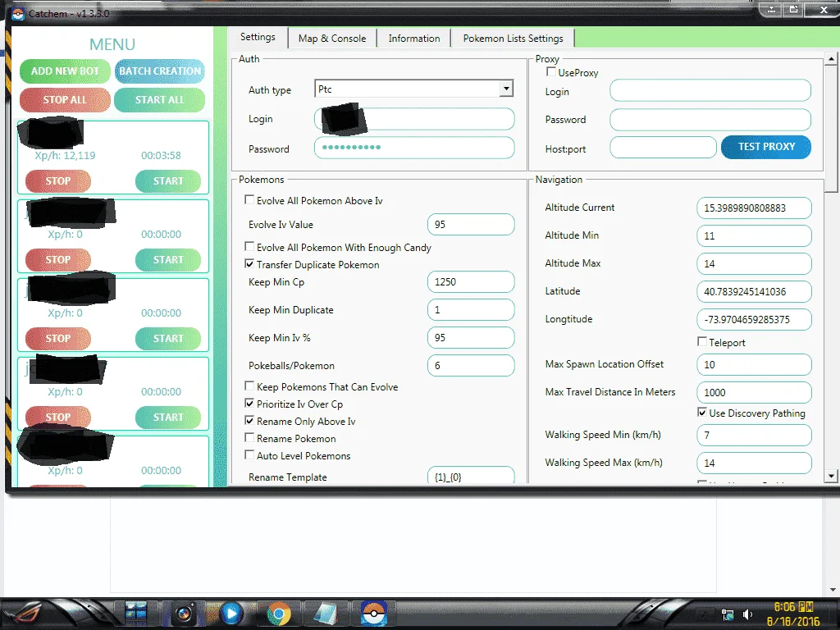Viewport: 840px width, 630px height.
Task: Toggle Prioritize Iv Over Cp checkbox
Action: pyautogui.click(x=249, y=403)
